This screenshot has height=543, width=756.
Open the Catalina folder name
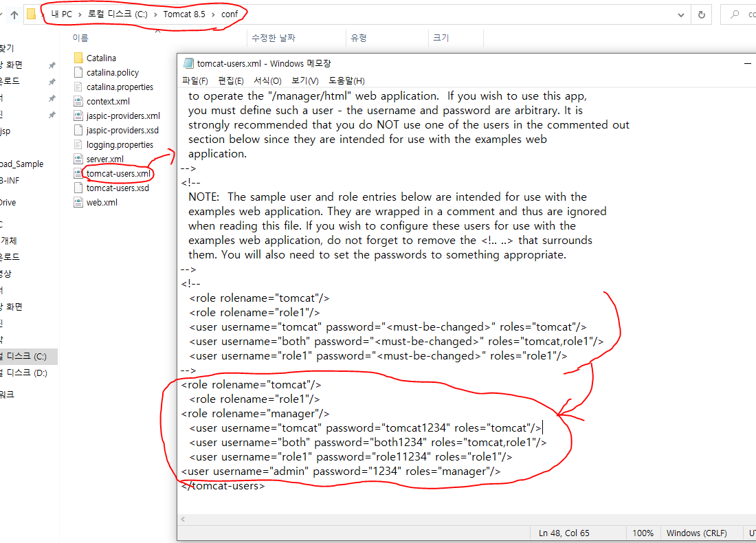click(101, 58)
